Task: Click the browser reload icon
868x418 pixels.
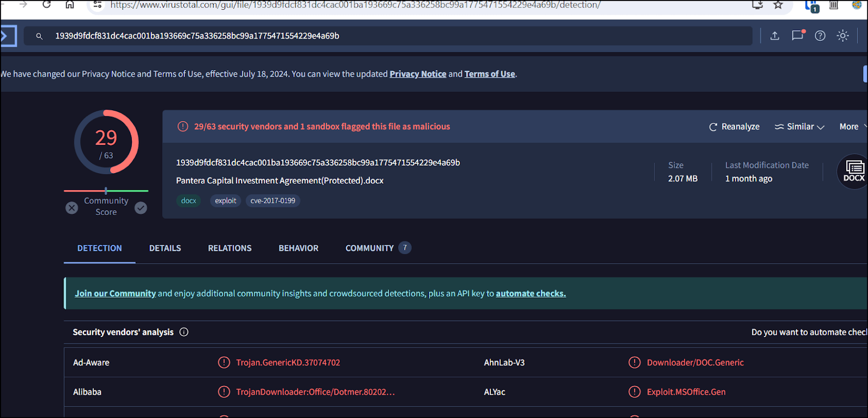Action: (x=47, y=4)
